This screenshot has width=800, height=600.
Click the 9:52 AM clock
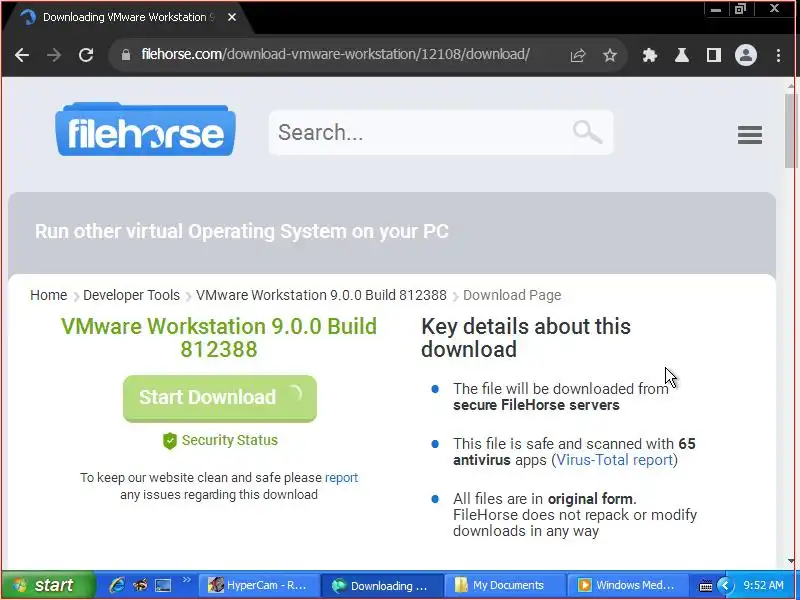click(763, 585)
